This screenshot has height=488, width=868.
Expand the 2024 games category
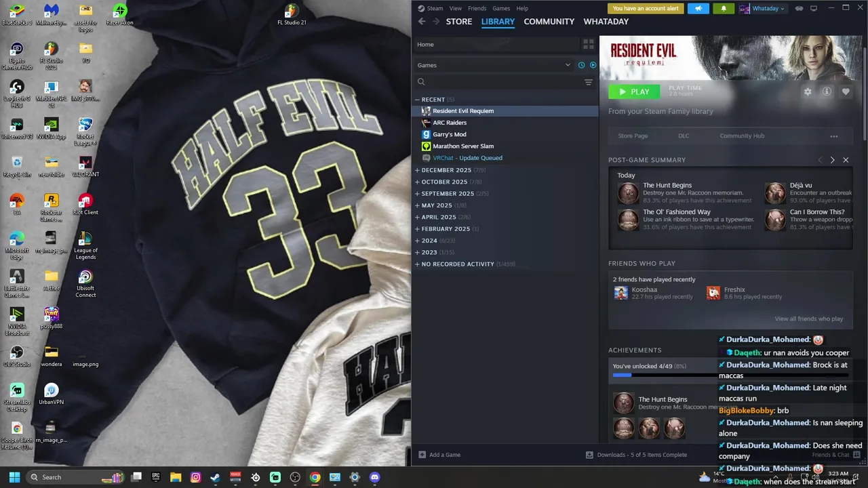[x=417, y=241]
